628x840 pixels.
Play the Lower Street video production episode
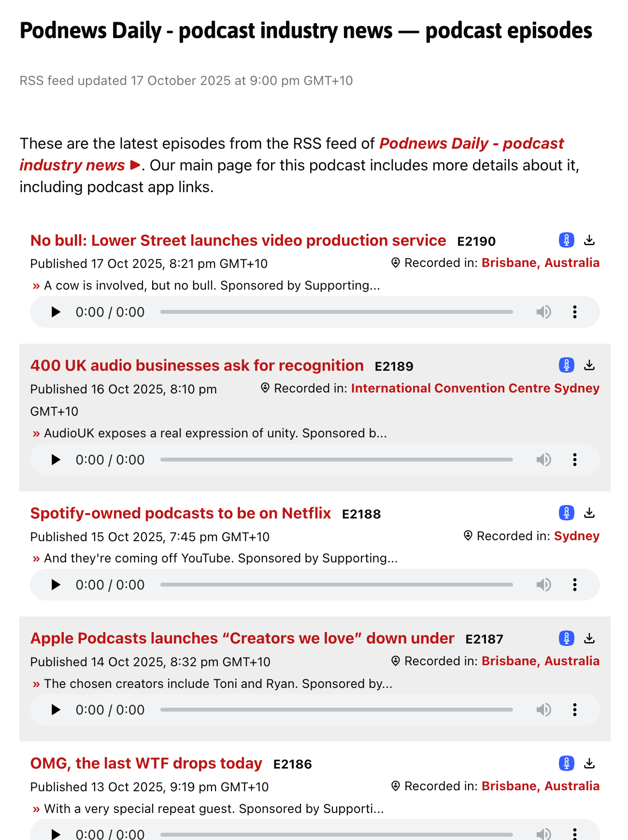point(56,312)
